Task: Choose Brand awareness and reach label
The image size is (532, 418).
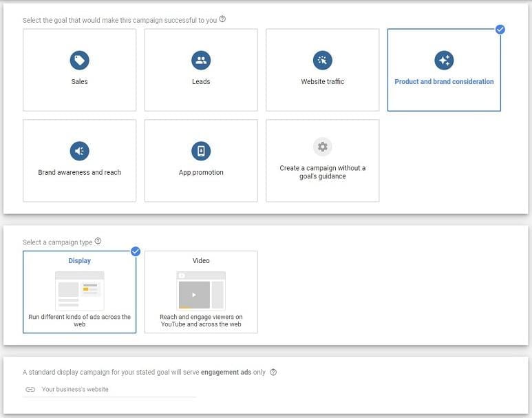Action: point(79,172)
